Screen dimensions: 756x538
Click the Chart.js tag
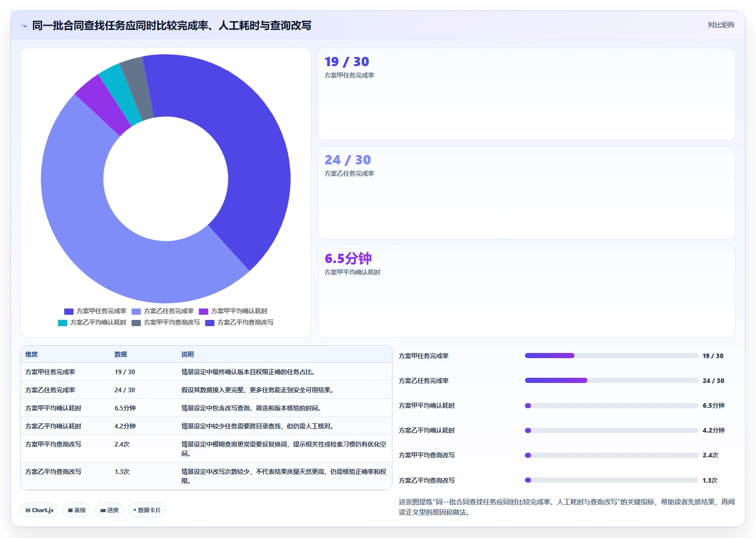point(39,510)
